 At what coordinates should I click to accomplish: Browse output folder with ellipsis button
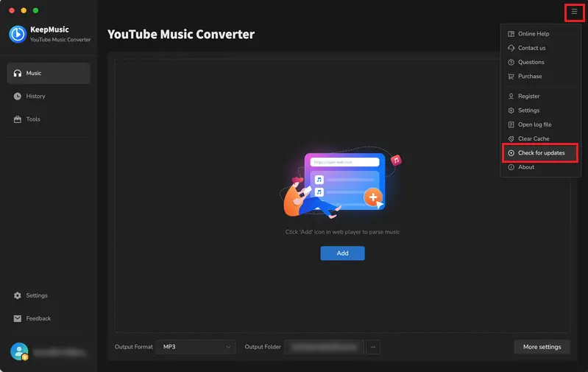click(x=373, y=347)
